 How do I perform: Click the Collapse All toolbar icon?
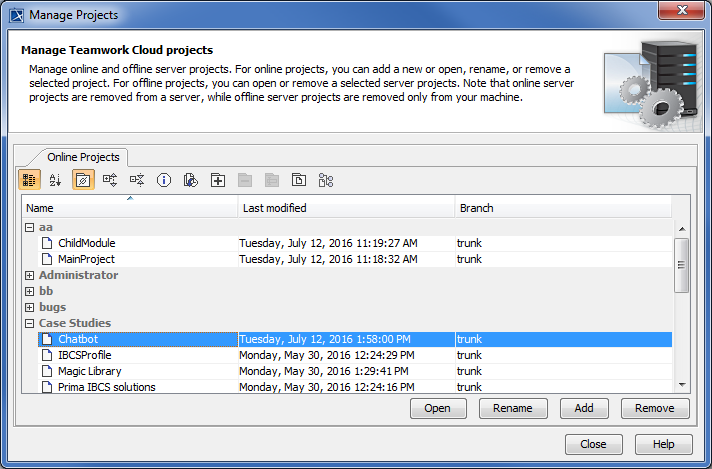coord(137,180)
